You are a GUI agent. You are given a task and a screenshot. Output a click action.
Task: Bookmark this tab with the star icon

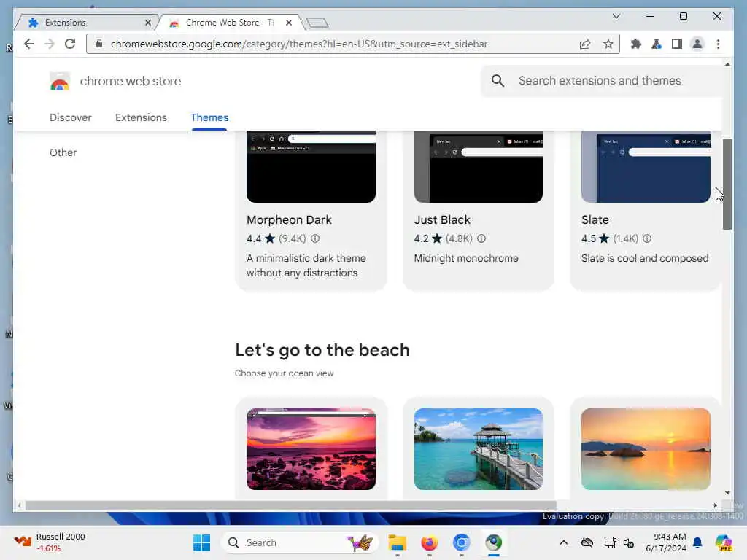[608, 44]
